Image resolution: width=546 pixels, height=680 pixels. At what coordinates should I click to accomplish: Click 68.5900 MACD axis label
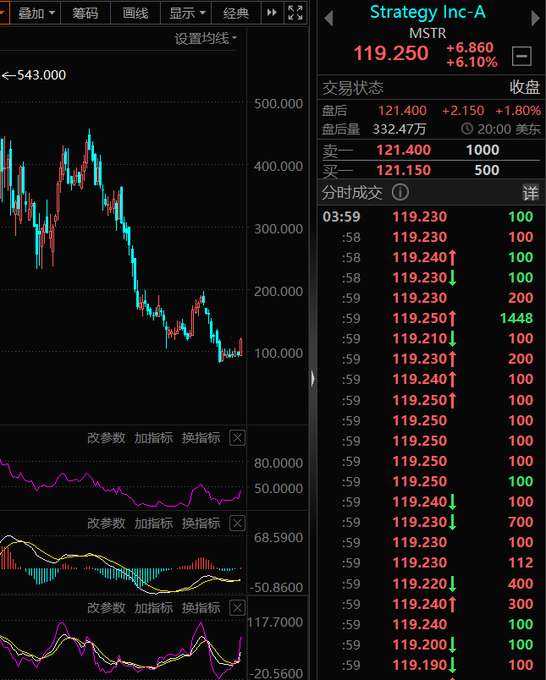(278, 538)
